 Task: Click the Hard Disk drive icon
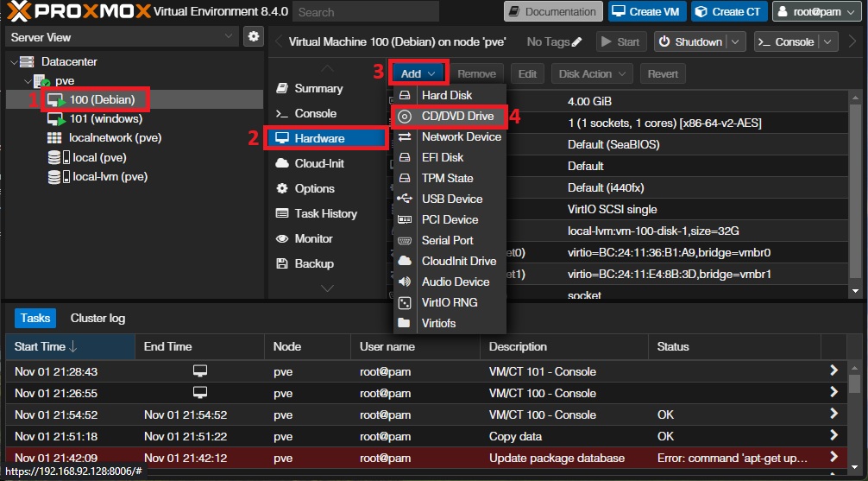click(x=405, y=95)
